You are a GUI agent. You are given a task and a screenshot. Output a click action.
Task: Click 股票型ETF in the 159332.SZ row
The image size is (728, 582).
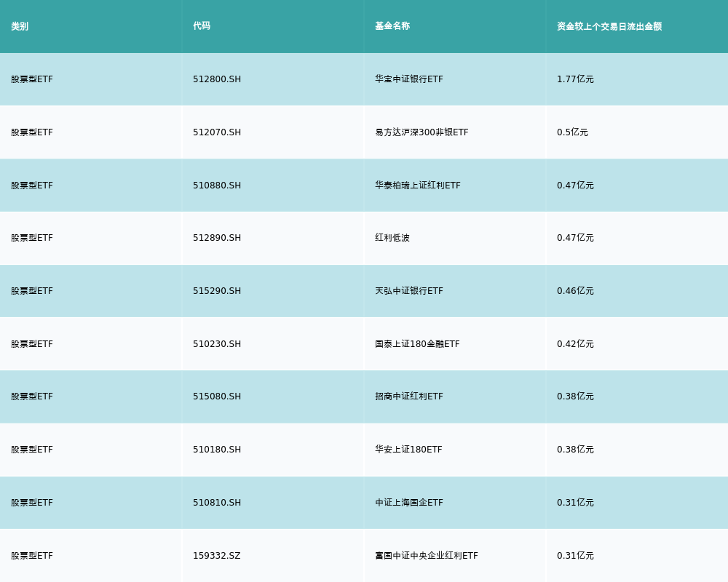[32, 556]
